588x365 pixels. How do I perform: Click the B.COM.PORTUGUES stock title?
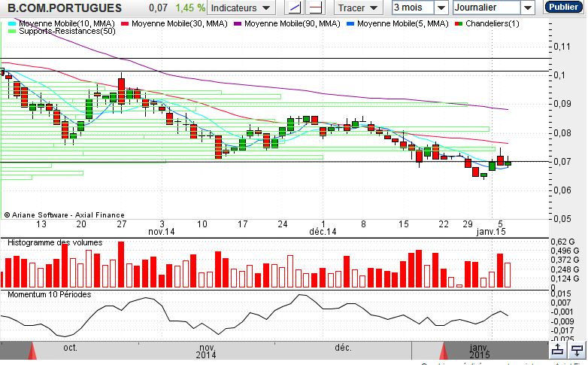65,8
